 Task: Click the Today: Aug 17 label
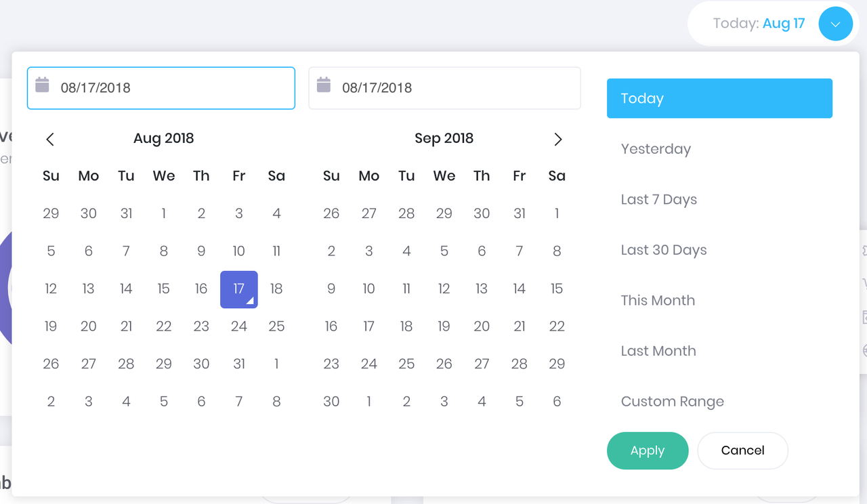point(758,24)
